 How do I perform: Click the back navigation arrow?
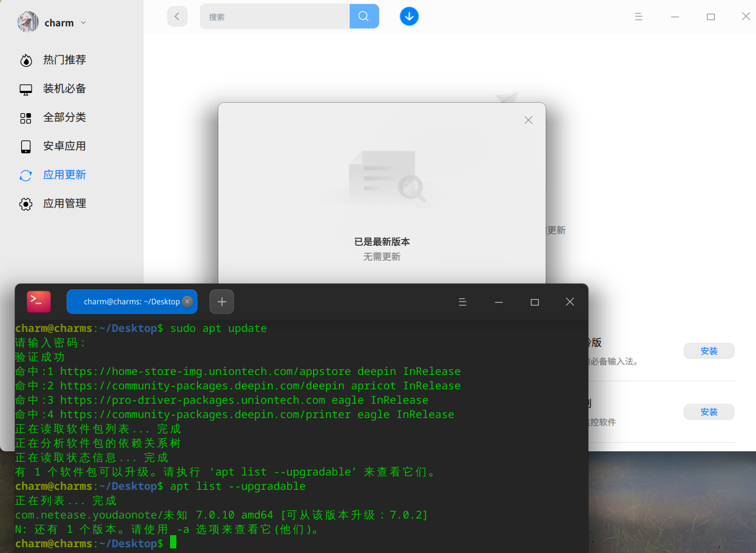(x=177, y=16)
